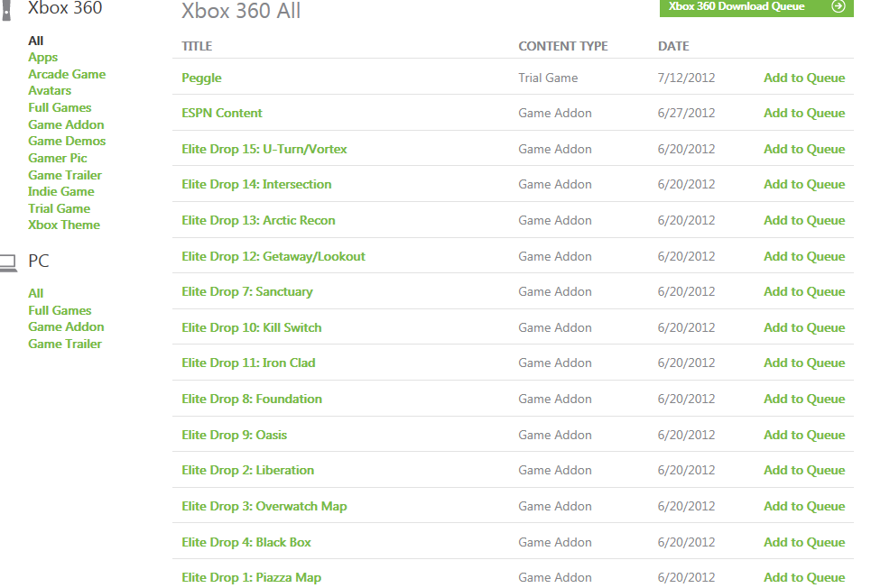Open Elite Drop 15: U-Turn/Vortex
The height and width of the screenshot is (588, 871).
pyautogui.click(x=264, y=149)
